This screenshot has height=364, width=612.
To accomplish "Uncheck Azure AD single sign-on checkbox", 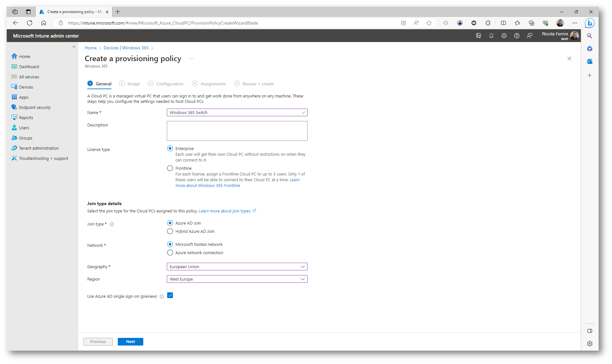I will 170,296.
